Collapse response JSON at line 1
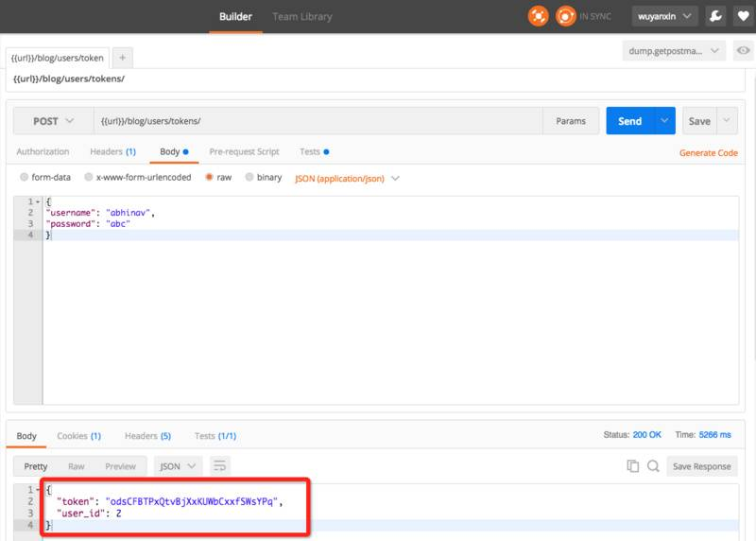Image resolution: width=756 pixels, height=541 pixels. click(x=38, y=490)
